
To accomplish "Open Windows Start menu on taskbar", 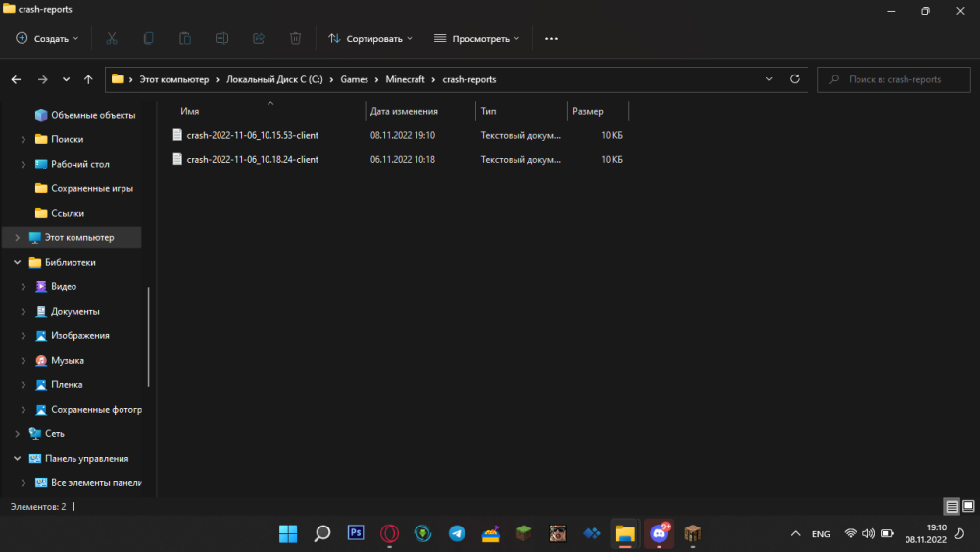I will (x=288, y=533).
